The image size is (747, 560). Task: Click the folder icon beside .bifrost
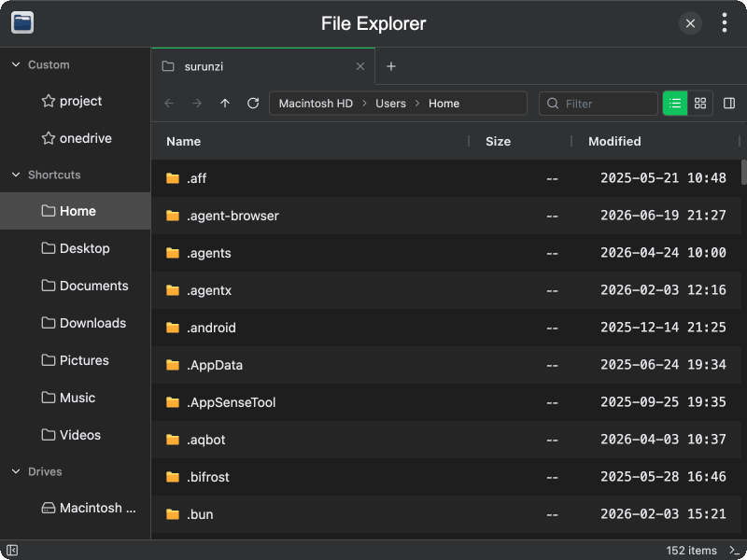(x=173, y=477)
